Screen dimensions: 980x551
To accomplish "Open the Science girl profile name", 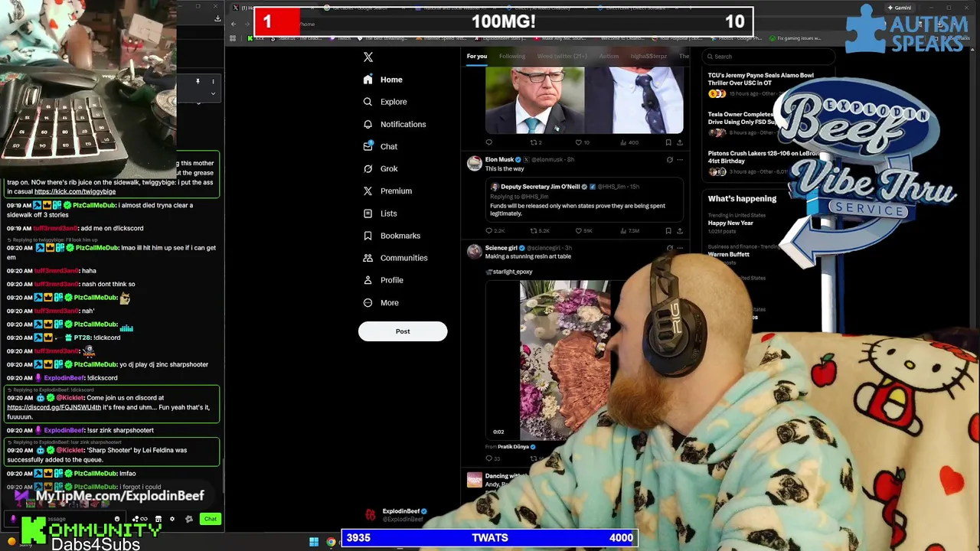I will click(x=501, y=248).
